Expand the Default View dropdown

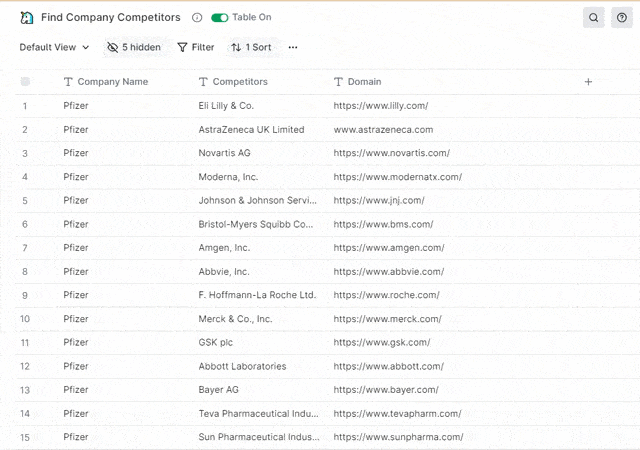[54, 47]
